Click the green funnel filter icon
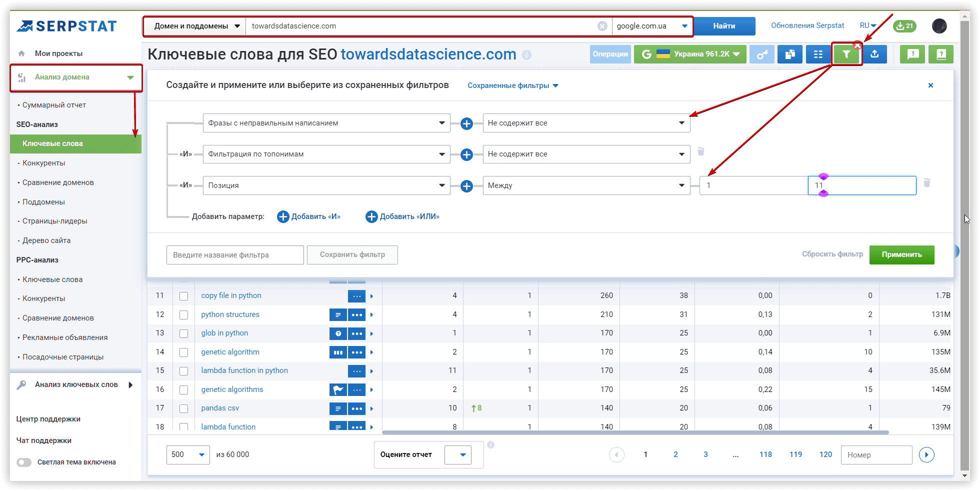980x491 pixels. click(x=846, y=54)
